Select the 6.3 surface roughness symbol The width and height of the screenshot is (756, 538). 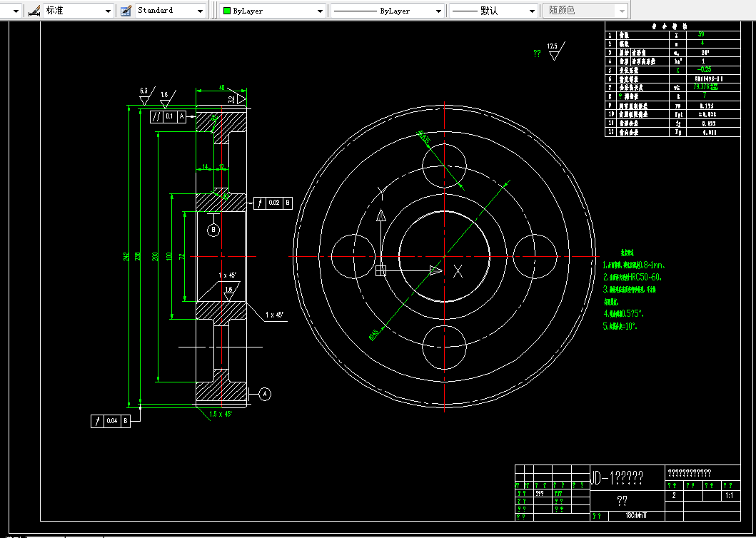[x=146, y=96]
